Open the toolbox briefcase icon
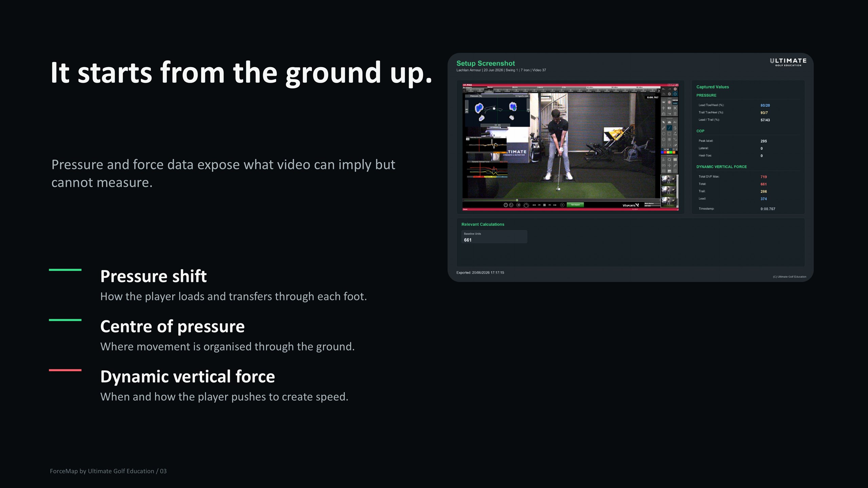This screenshot has height=488, width=868. (x=664, y=114)
